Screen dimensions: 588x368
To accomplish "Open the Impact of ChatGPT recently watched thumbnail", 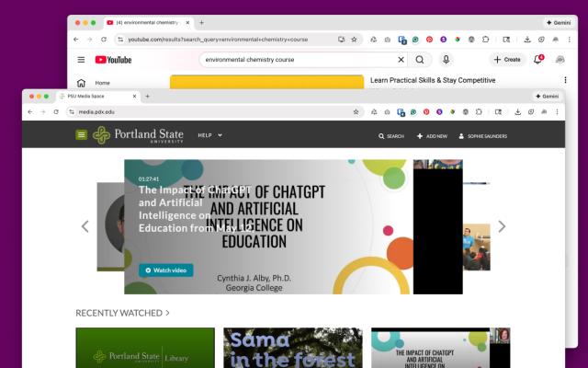I will coord(441,348).
